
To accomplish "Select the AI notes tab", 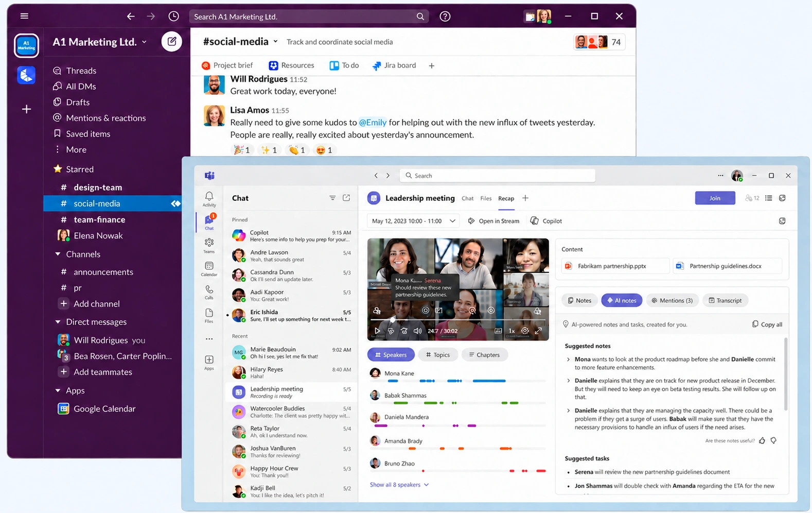I will pyautogui.click(x=622, y=300).
